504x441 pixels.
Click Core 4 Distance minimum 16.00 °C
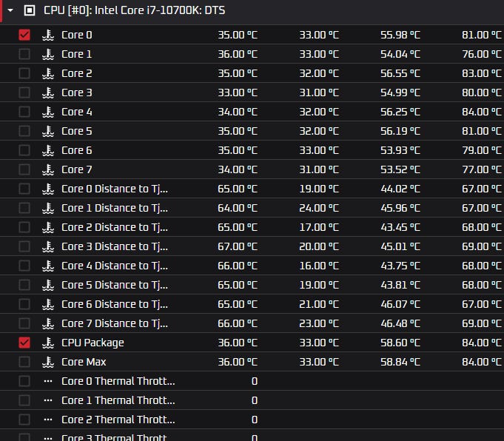click(x=319, y=266)
